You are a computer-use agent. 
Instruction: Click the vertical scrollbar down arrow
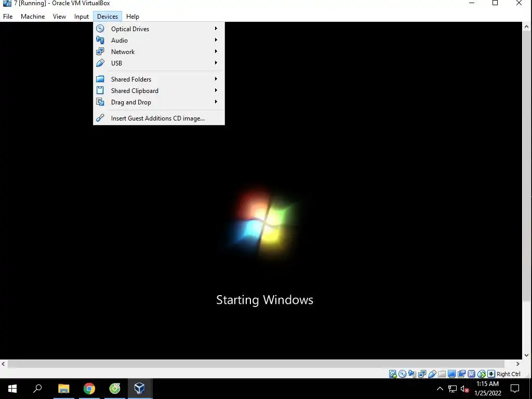coord(526,355)
